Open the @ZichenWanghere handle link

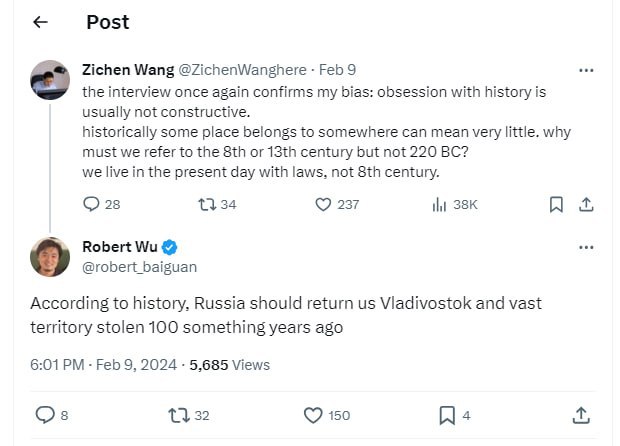[242, 70]
